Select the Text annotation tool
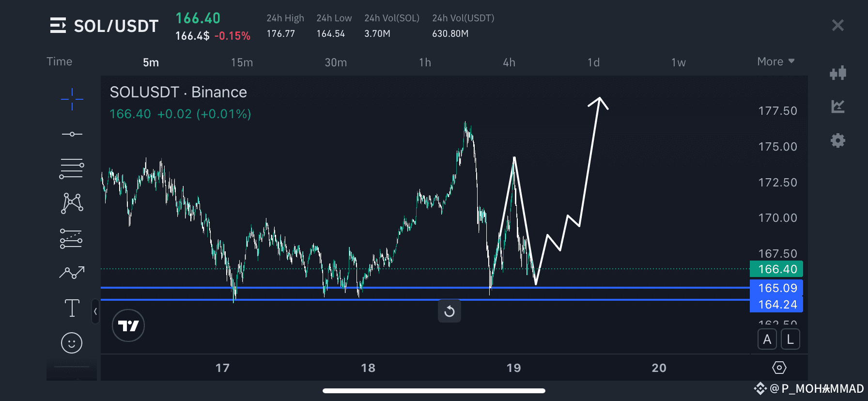The height and width of the screenshot is (401, 868). tap(72, 308)
